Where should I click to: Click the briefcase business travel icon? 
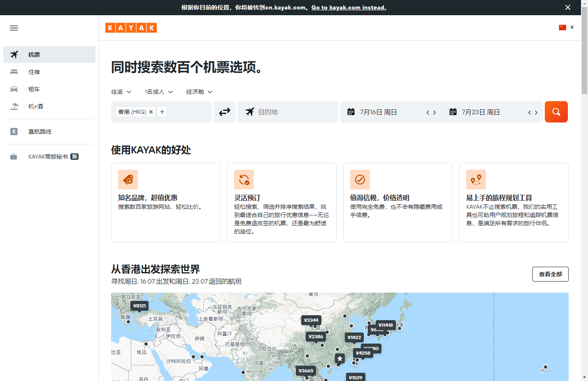click(14, 157)
